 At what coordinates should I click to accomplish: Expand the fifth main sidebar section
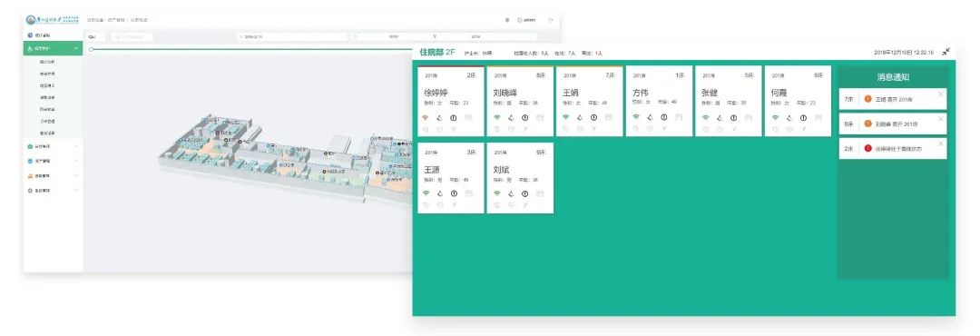click(x=54, y=176)
